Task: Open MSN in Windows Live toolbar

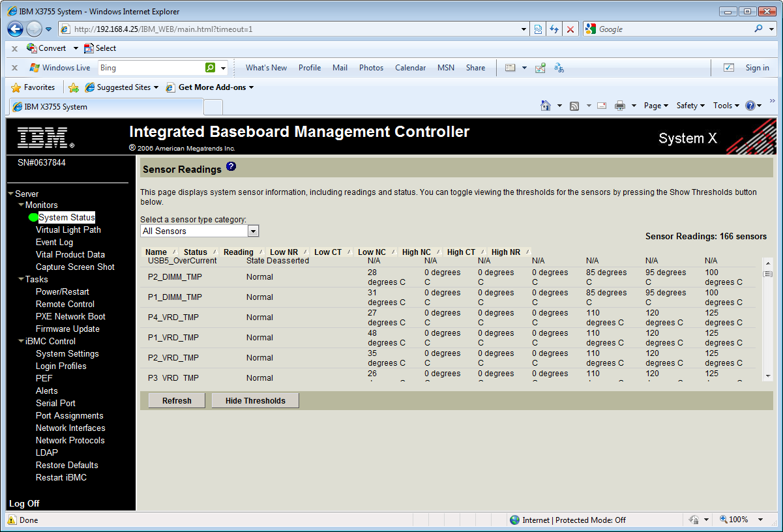Action: (x=446, y=68)
